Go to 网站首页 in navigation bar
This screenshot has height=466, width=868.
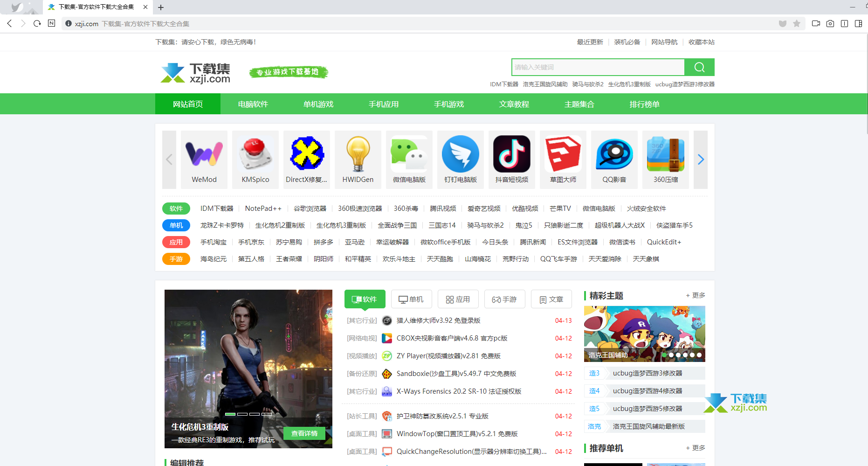pyautogui.click(x=188, y=104)
